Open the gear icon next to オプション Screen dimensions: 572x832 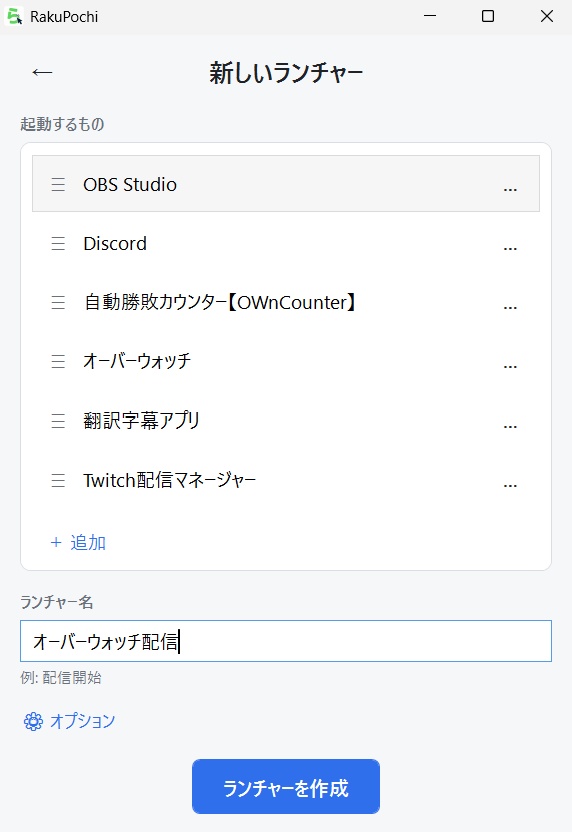click(33, 721)
